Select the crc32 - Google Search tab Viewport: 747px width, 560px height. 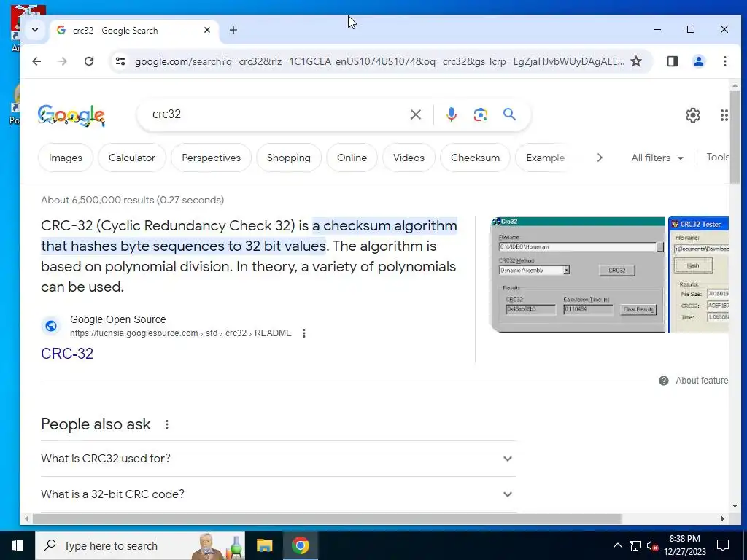(x=134, y=30)
